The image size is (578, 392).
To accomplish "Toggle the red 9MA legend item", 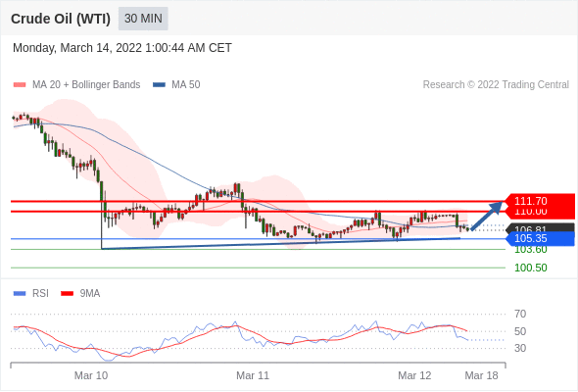I will 80,294.
